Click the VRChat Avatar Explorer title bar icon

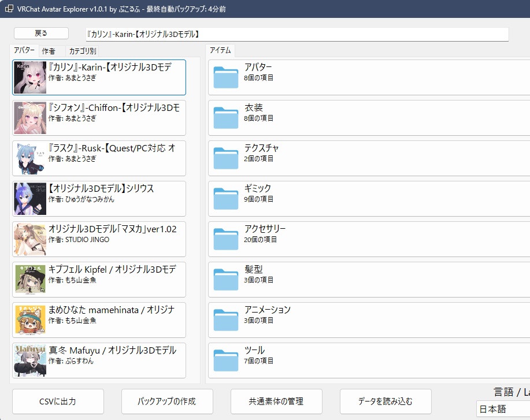tap(8, 9)
